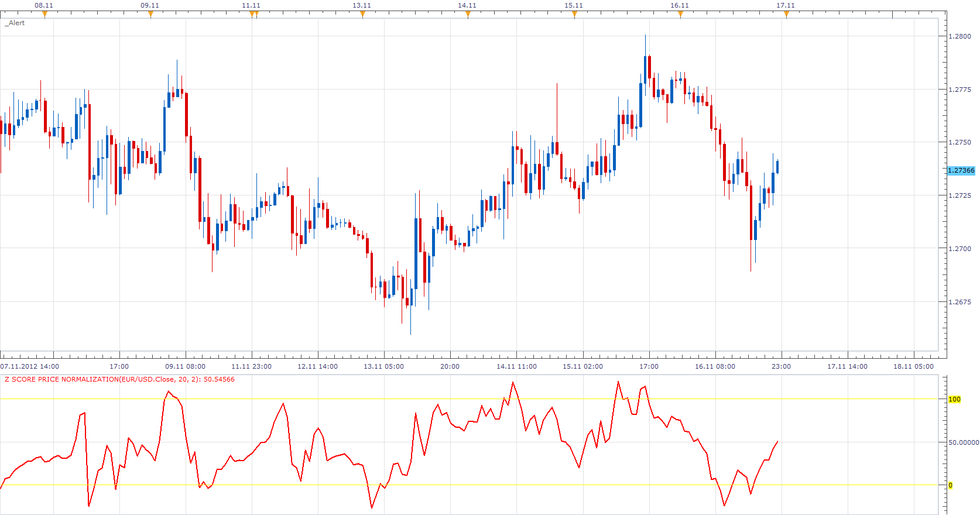This screenshot has height=515, width=980.
Task: Click the 09.11 08:00 time axis label
Action: (x=185, y=366)
